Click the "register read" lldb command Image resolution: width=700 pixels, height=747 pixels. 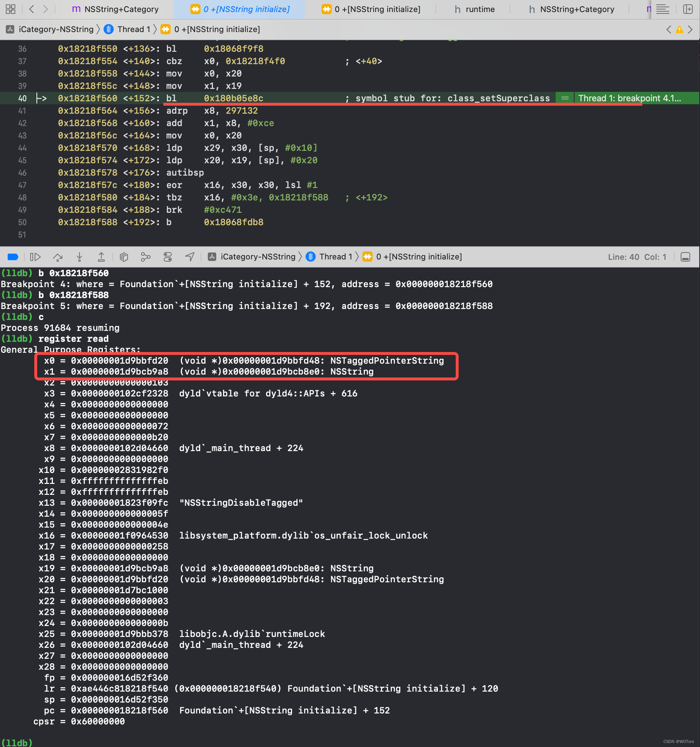pyautogui.click(x=73, y=339)
